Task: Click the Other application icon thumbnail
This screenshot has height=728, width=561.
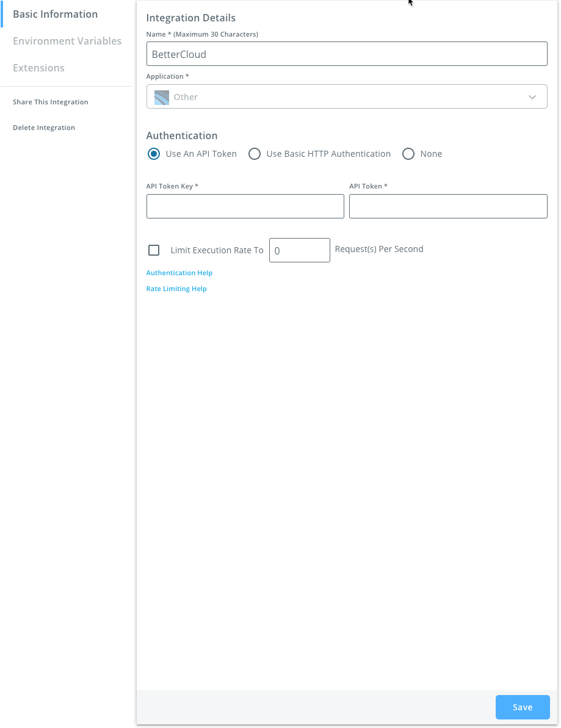Action: [x=161, y=96]
